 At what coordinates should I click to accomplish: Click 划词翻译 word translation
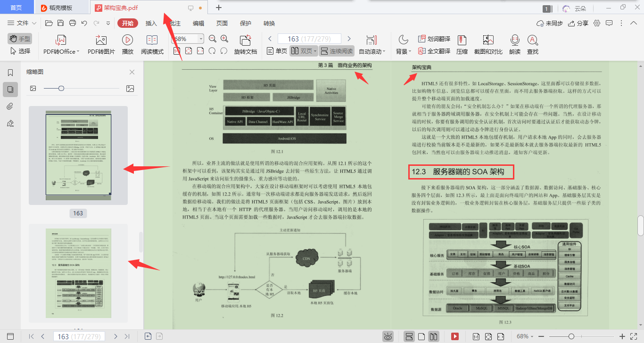click(x=434, y=39)
